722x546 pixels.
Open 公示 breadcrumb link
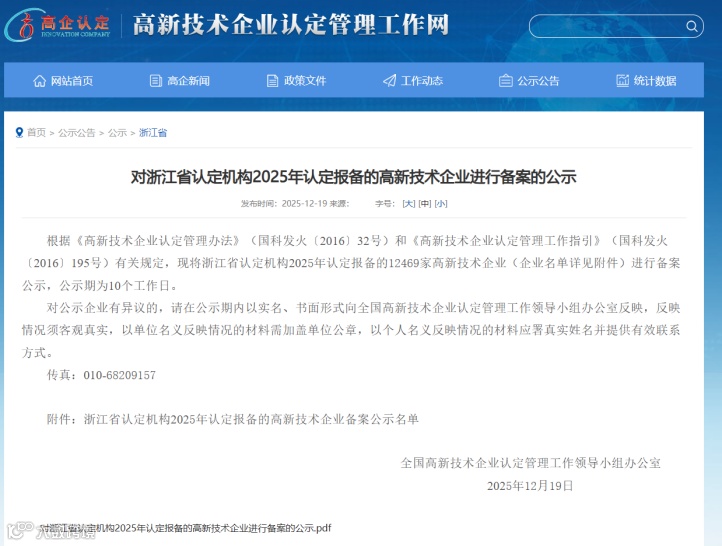[x=117, y=133]
